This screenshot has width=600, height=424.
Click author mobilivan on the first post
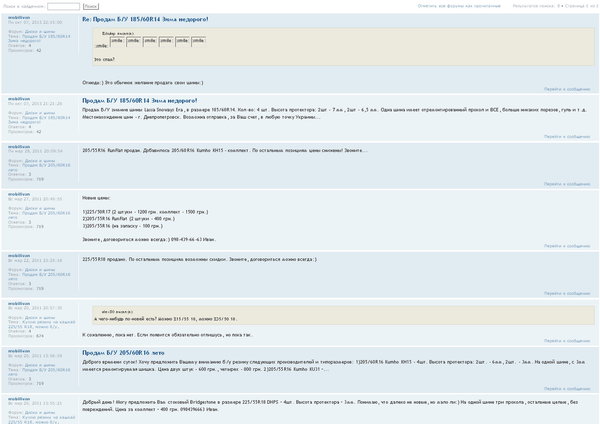pyautogui.click(x=19, y=17)
